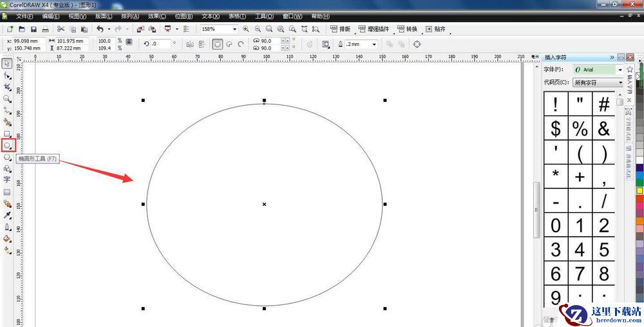
Task: Open the 编辑(E) menu
Action: (50, 17)
